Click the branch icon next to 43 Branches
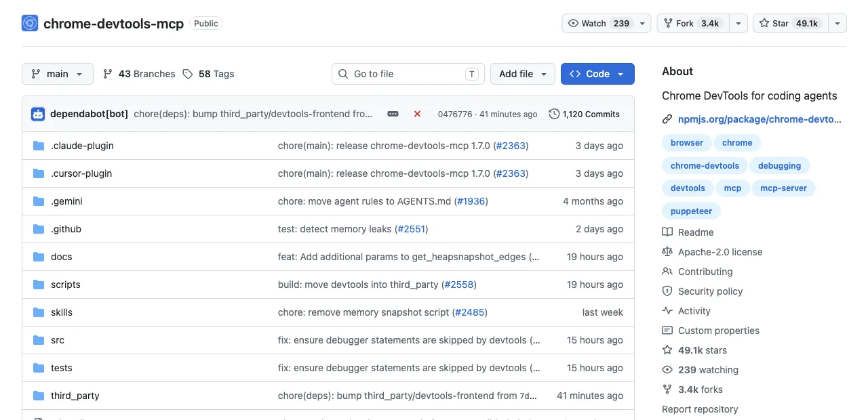 click(108, 74)
